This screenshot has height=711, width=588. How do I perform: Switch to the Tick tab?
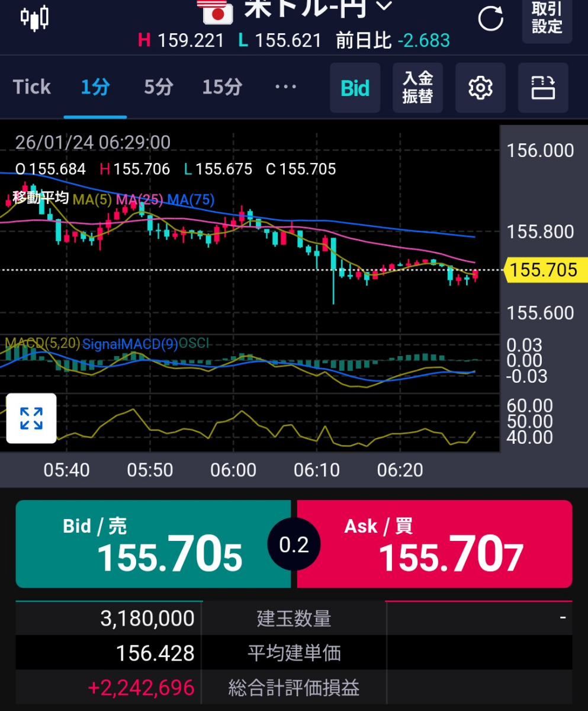click(x=31, y=87)
